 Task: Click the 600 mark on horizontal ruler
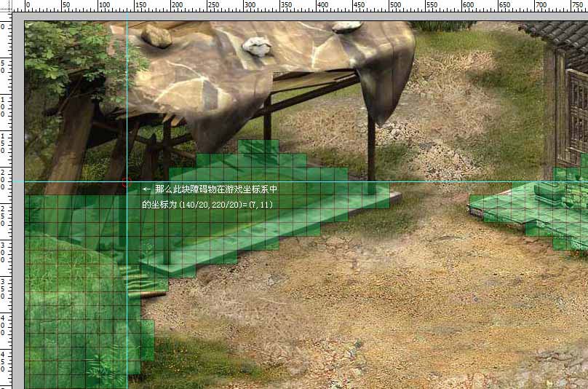click(x=468, y=5)
